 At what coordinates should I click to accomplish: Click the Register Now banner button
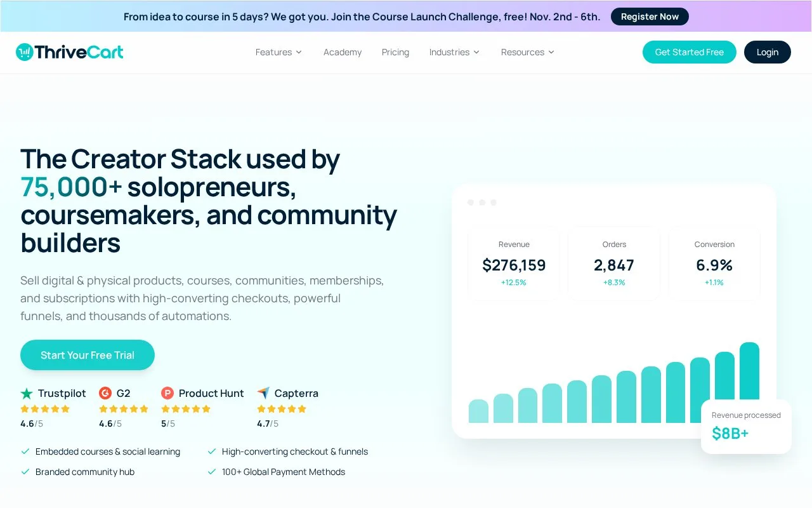(x=650, y=17)
